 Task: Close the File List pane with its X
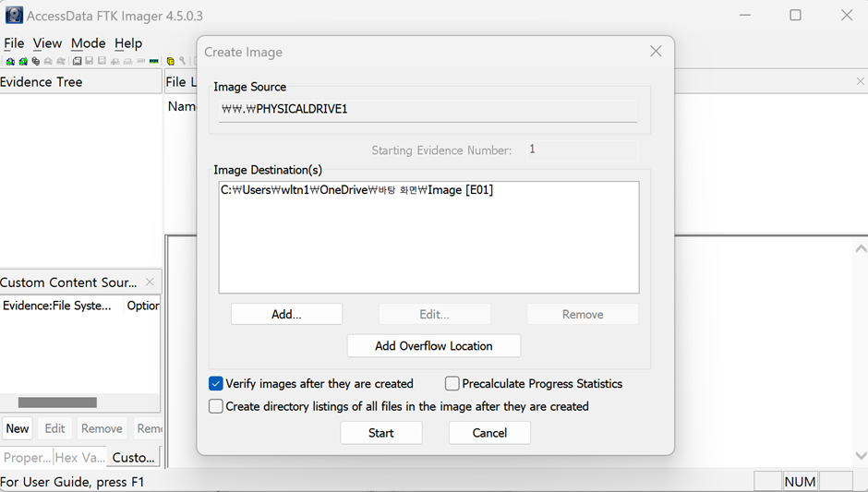861,81
